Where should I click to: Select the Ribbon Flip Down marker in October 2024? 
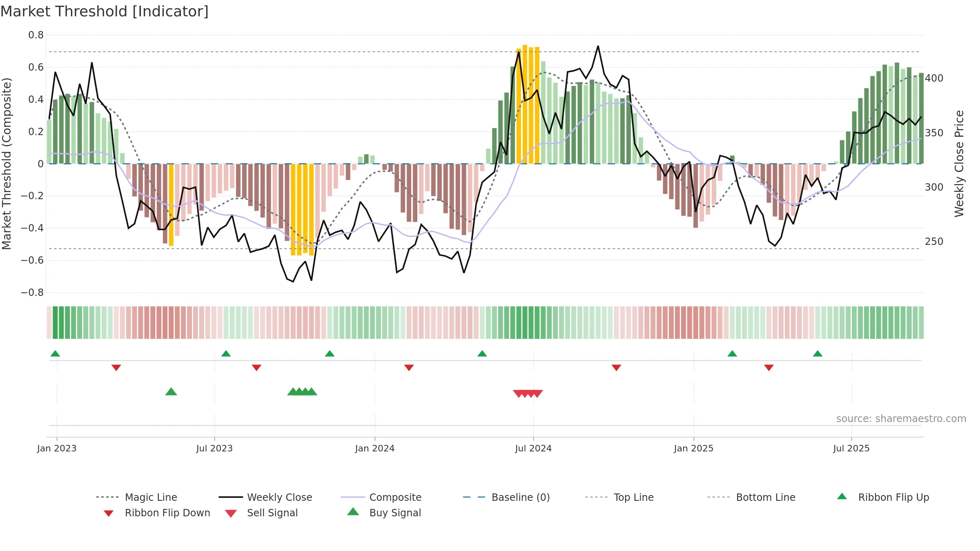(617, 368)
